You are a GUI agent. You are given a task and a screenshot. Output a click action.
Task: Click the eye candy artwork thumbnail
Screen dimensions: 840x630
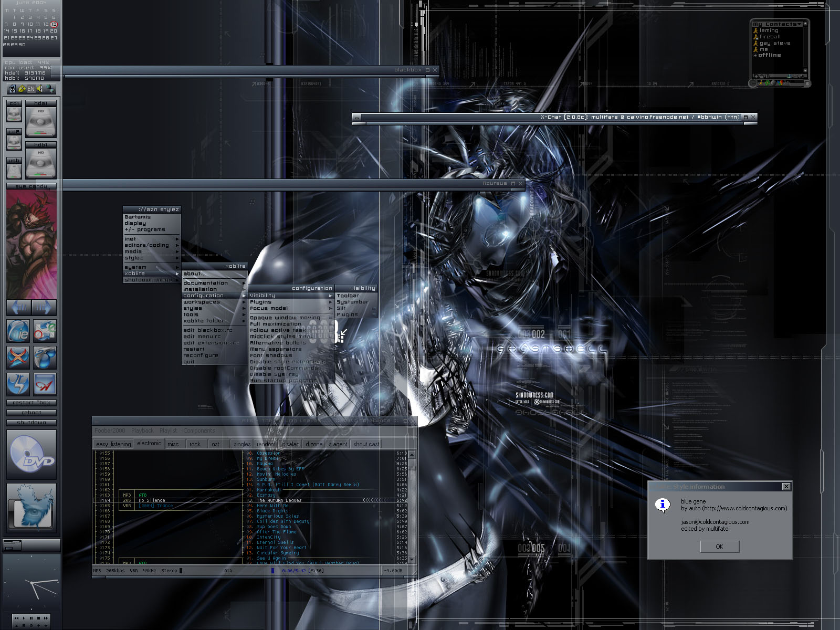(31, 244)
